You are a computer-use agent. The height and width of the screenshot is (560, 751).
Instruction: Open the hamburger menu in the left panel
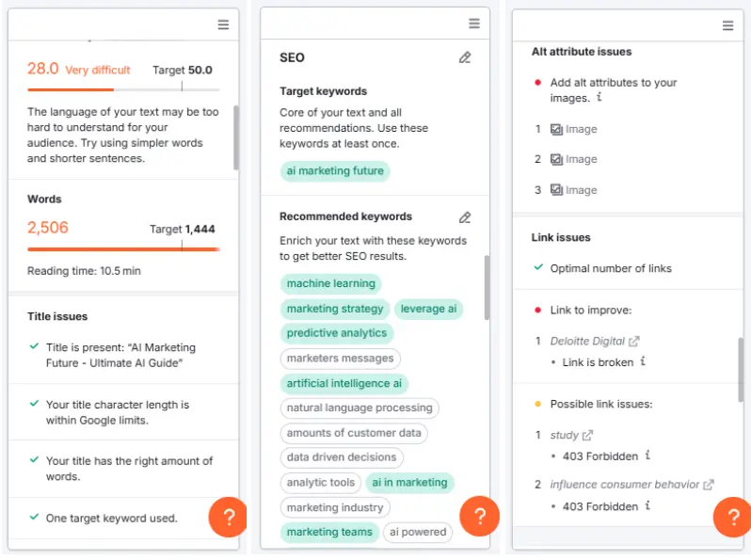point(223,24)
